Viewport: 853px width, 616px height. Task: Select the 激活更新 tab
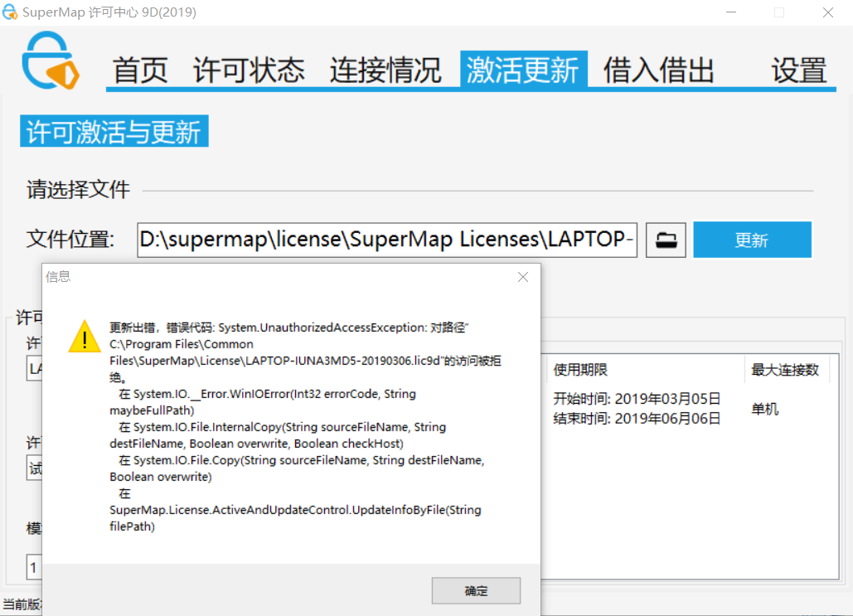click(523, 69)
